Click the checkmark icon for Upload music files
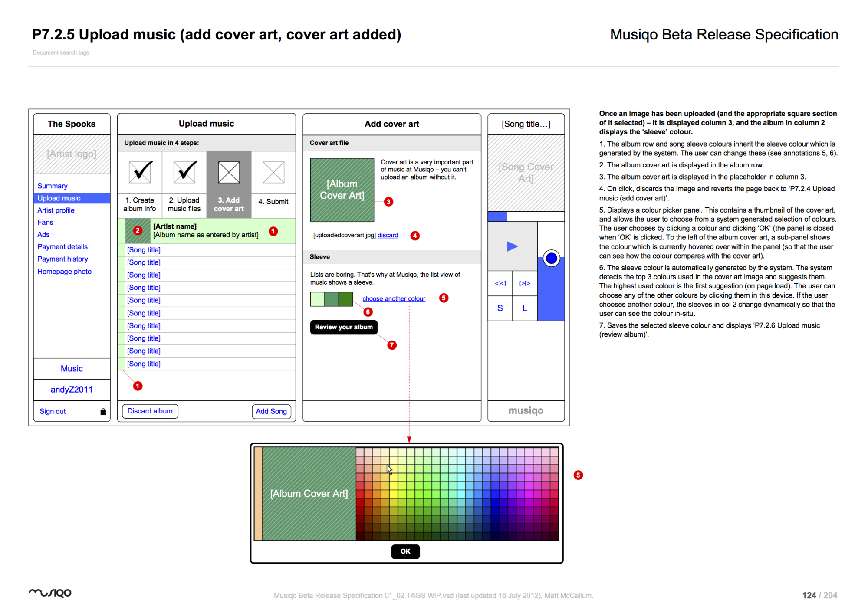868x613 pixels. click(185, 172)
